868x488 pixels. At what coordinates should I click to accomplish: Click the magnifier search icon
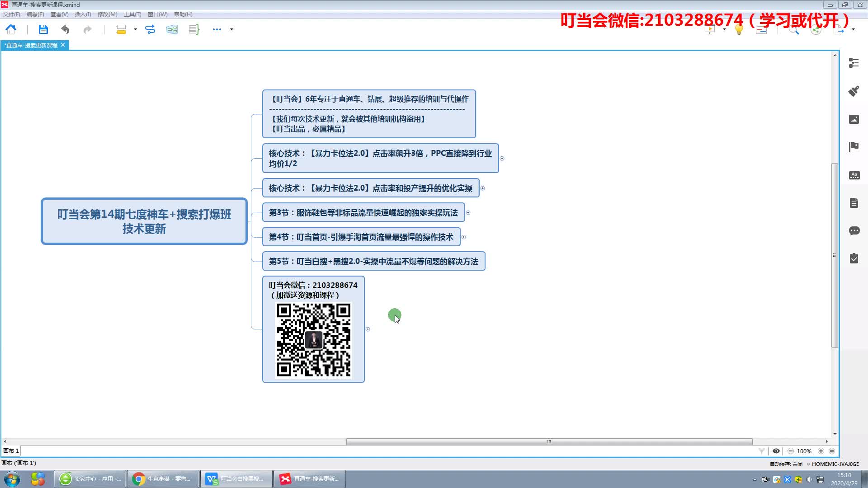[794, 30]
